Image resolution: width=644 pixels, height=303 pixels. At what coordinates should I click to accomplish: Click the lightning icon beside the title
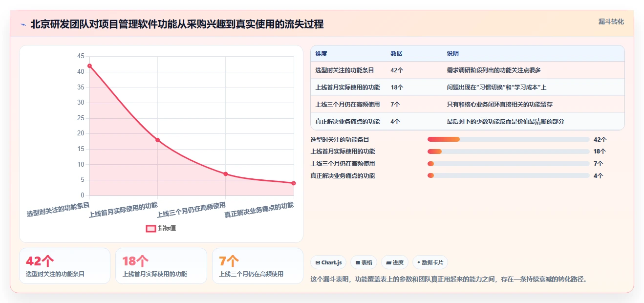(23, 24)
